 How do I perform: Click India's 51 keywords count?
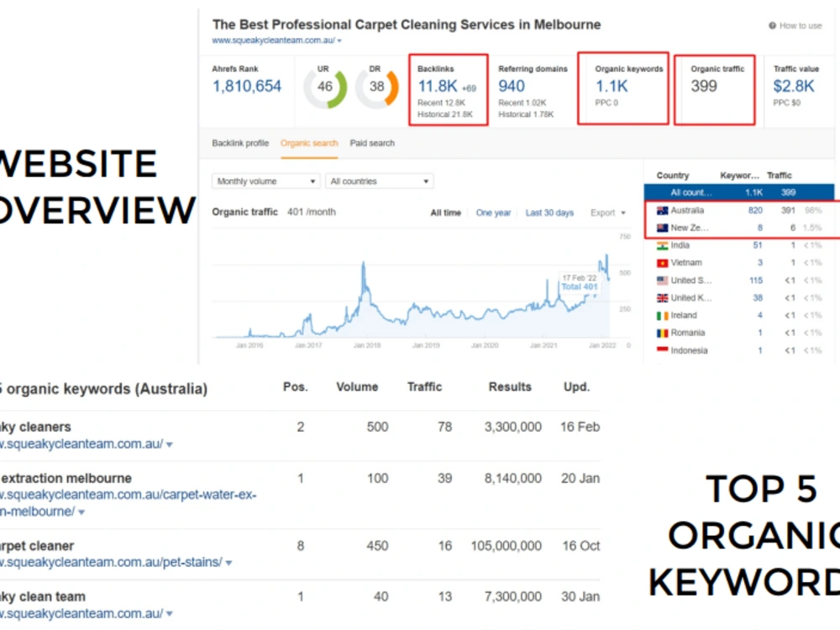point(758,245)
